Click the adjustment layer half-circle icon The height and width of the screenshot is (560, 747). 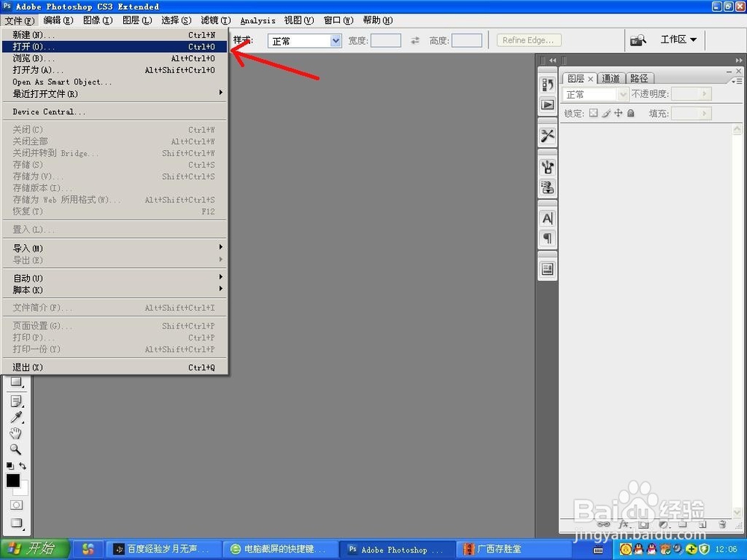pos(663,524)
